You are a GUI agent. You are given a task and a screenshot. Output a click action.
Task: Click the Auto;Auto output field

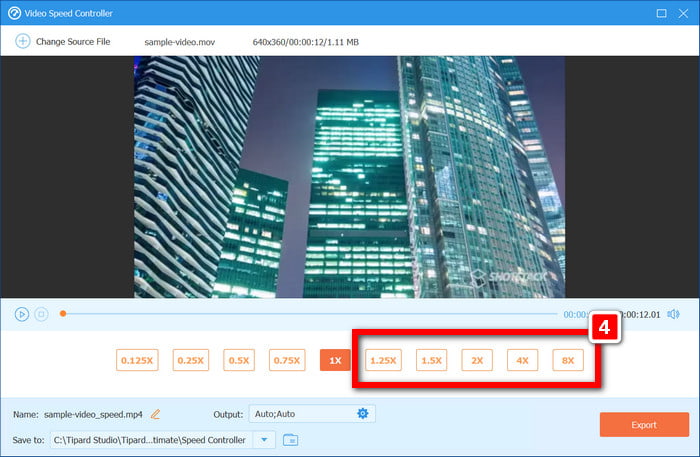300,414
